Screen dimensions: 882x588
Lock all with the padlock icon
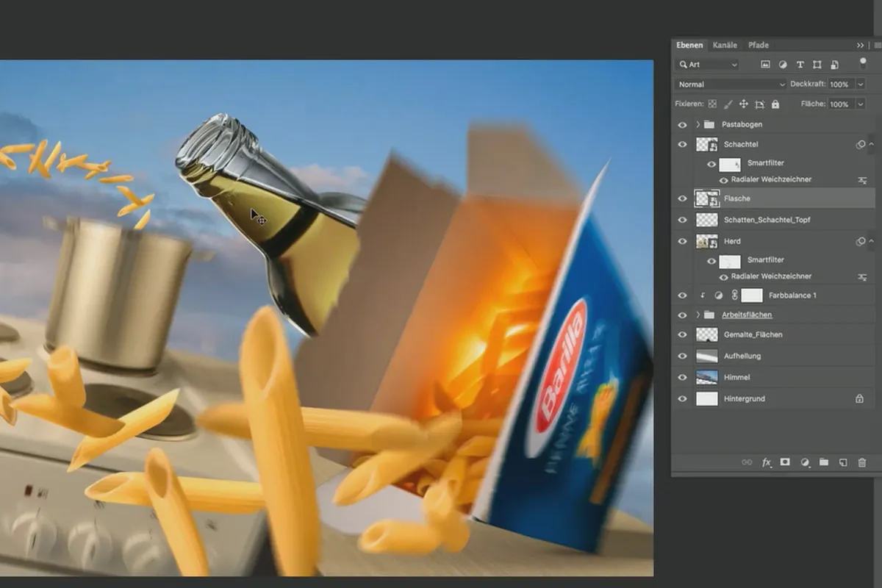(x=775, y=104)
